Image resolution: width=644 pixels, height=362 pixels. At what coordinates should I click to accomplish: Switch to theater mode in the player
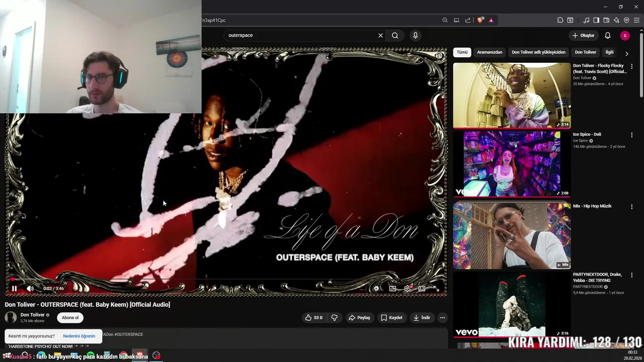click(x=422, y=289)
